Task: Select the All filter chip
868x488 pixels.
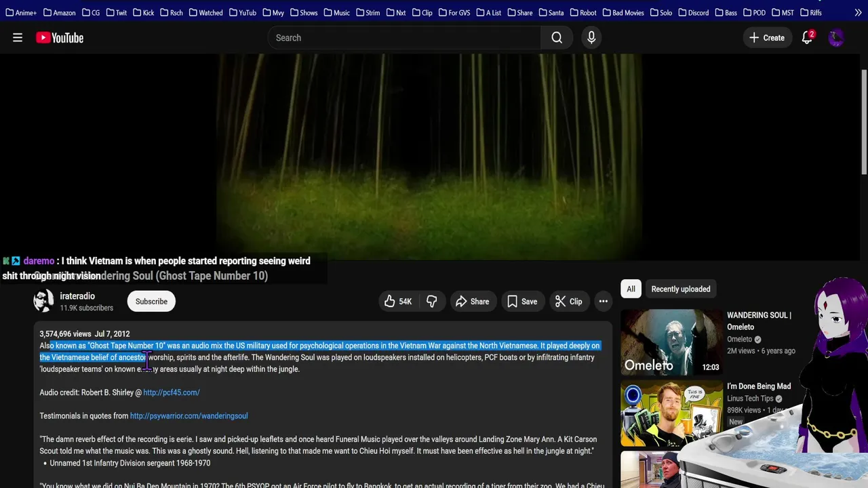Action: click(x=631, y=289)
